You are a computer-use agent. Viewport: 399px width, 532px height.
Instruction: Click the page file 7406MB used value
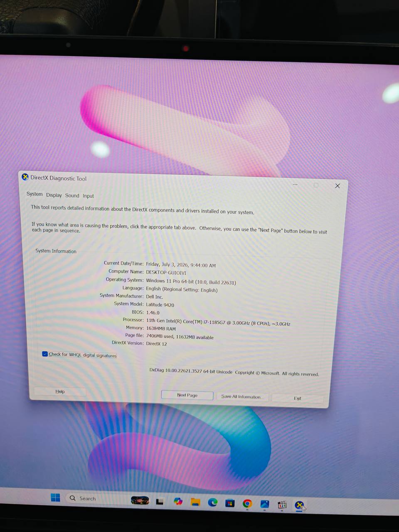pyautogui.click(x=180, y=337)
